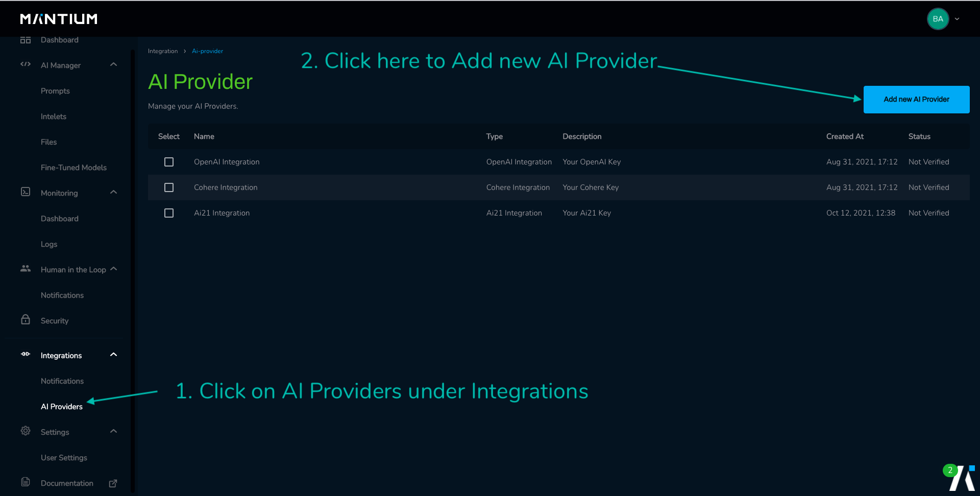Click Not Verified status for Cohere row
The image size is (980, 496).
point(928,187)
